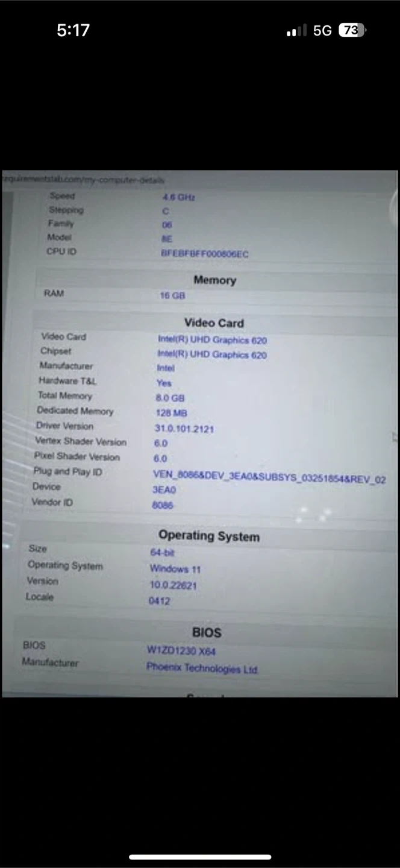
Task: Click the requirementslab.com URL in address bar
Action: [x=83, y=180]
